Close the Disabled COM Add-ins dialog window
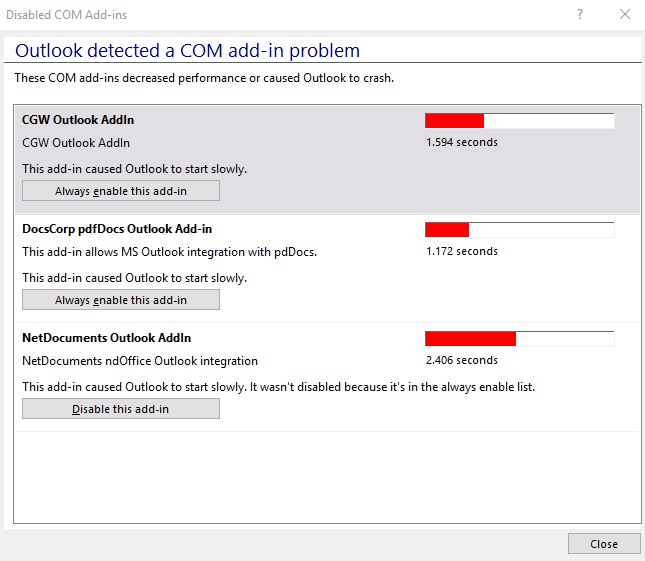Viewport: 645px width, 561px height. tap(625, 14)
